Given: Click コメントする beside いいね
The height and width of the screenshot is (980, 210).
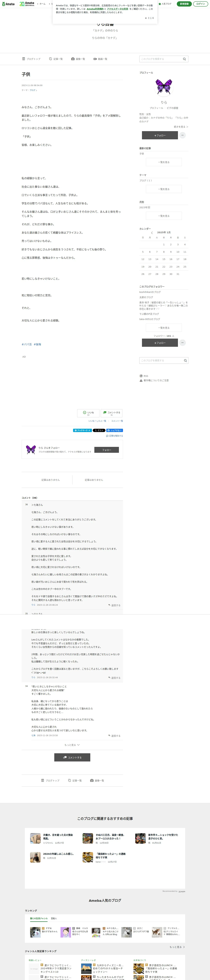Looking at the screenshot, I should 112,413.
